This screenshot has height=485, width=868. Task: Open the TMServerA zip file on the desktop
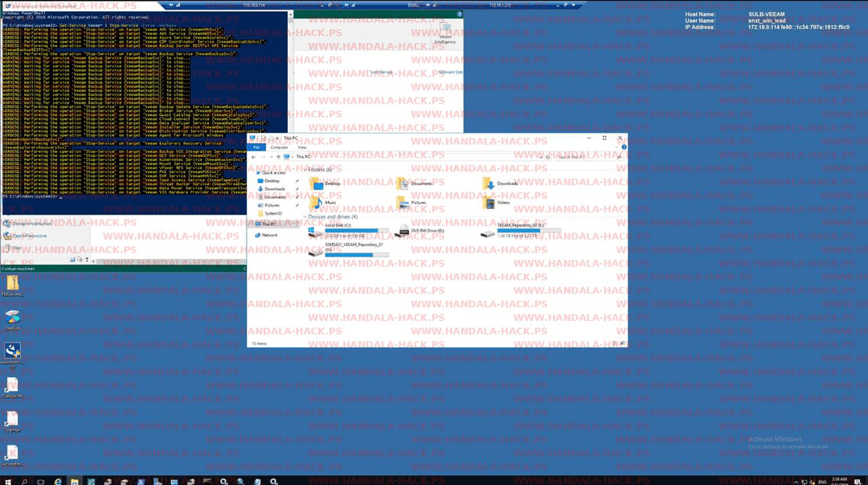coord(12,285)
